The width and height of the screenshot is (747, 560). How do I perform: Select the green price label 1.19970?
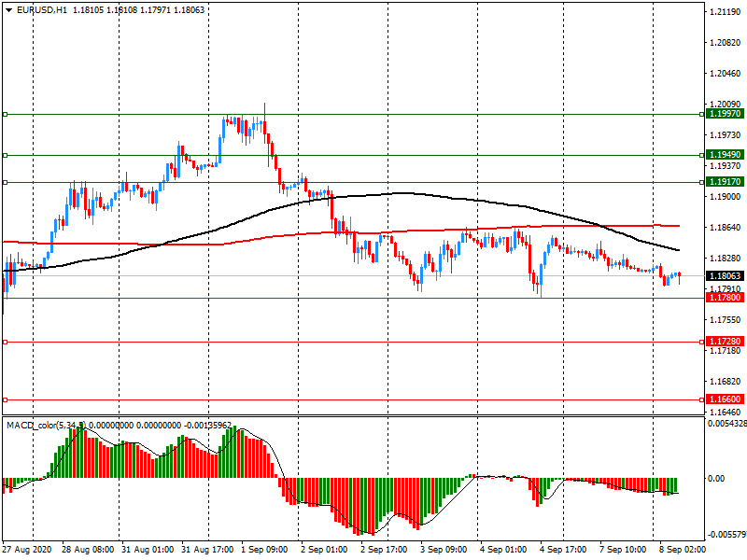click(x=726, y=114)
